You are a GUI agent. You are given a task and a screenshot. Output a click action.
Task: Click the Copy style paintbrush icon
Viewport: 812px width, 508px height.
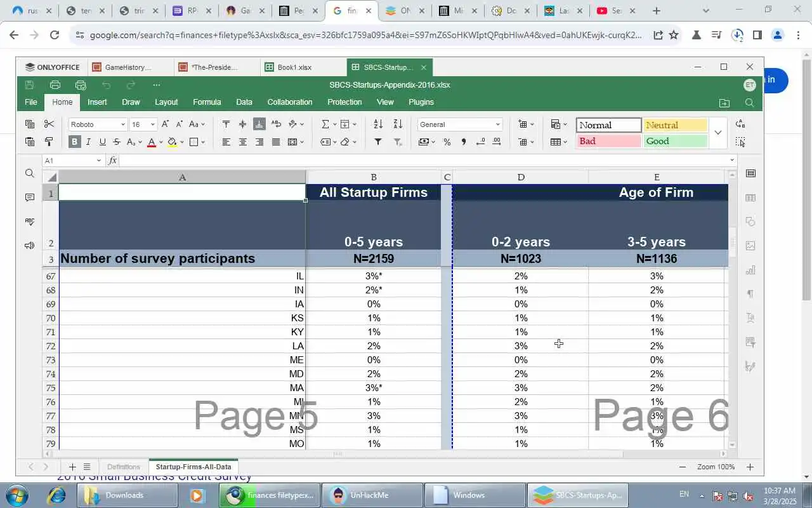[49, 142]
